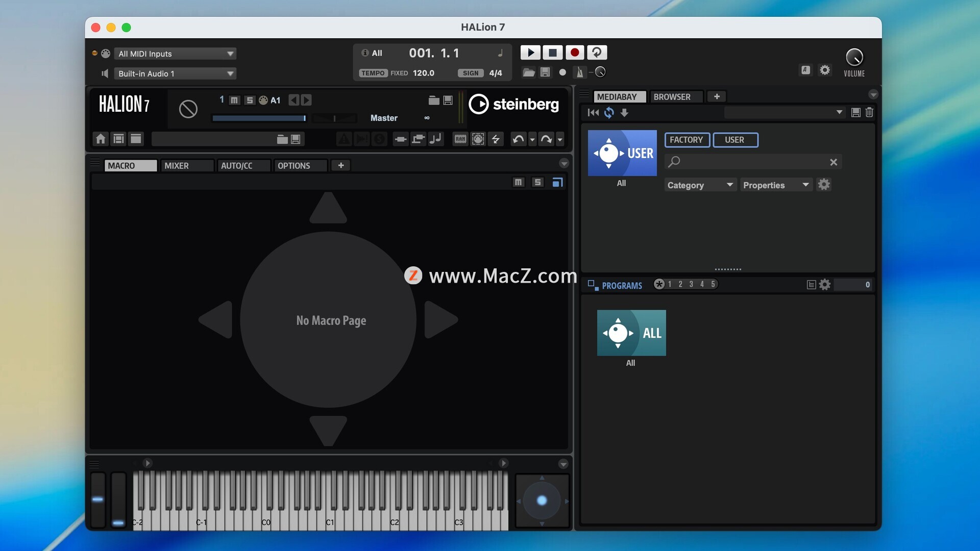
Task: Click the keyboard shortcut 'A' icon
Action: (805, 70)
